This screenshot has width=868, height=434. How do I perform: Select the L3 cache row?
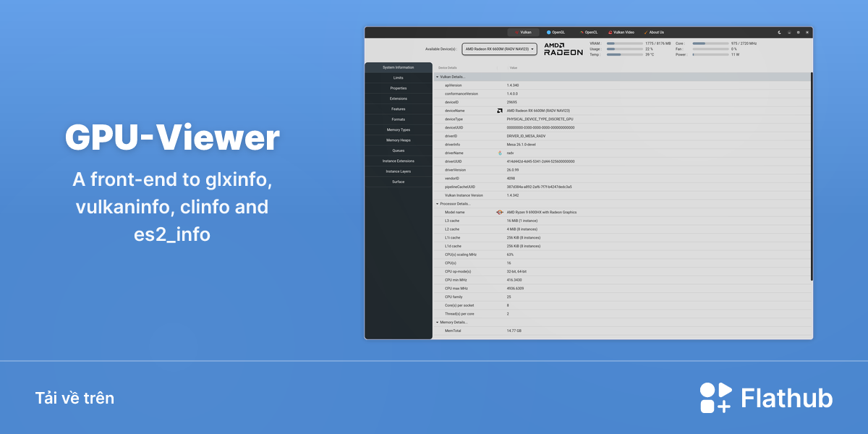coord(622,221)
